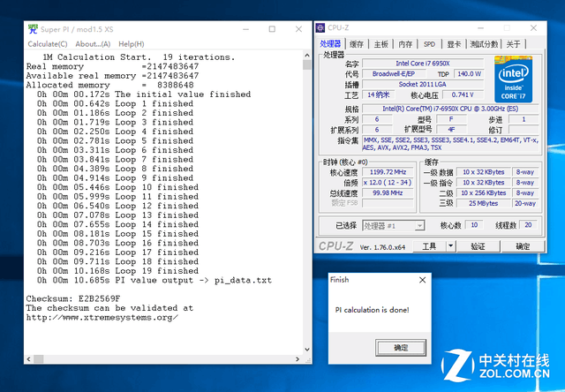Click the 确定 button in CPU-Z
The width and height of the screenshot is (565, 392).
click(523, 246)
